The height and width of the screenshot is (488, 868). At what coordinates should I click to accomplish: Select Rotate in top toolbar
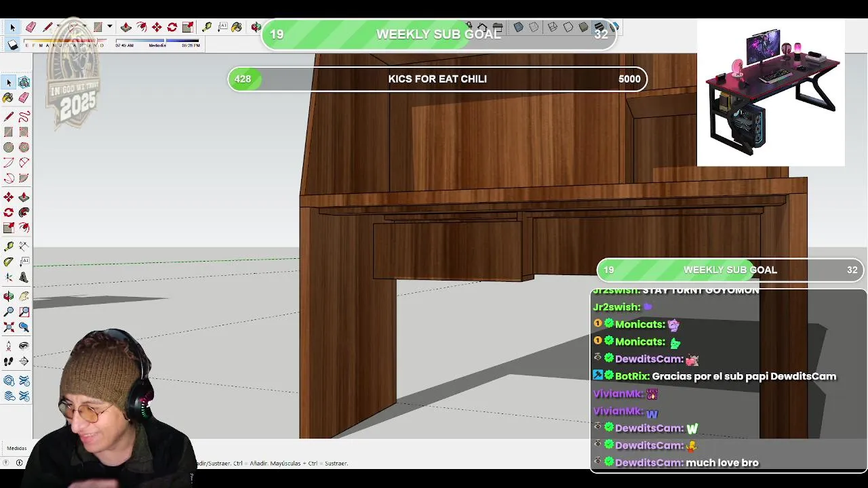[172, 27]
